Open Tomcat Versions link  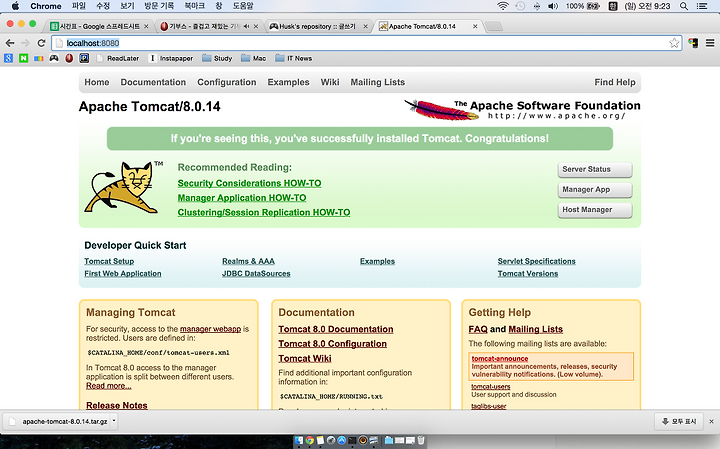tap(528, 274)
